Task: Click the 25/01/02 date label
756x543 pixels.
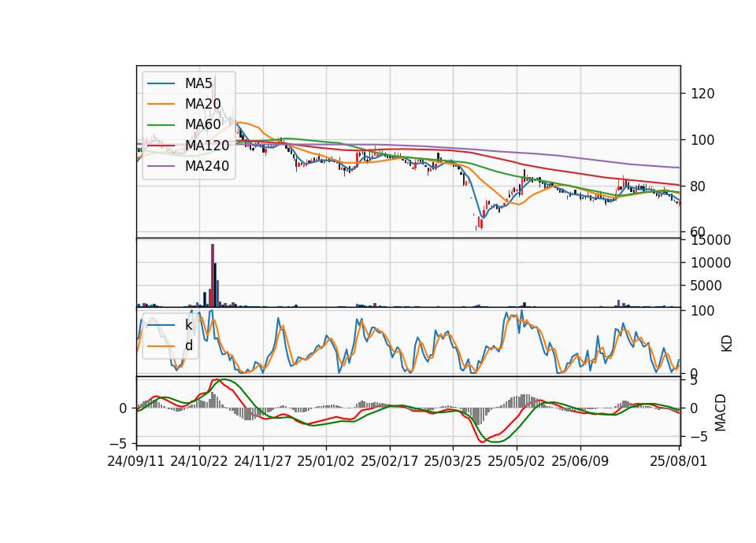Action: [326, 461]
